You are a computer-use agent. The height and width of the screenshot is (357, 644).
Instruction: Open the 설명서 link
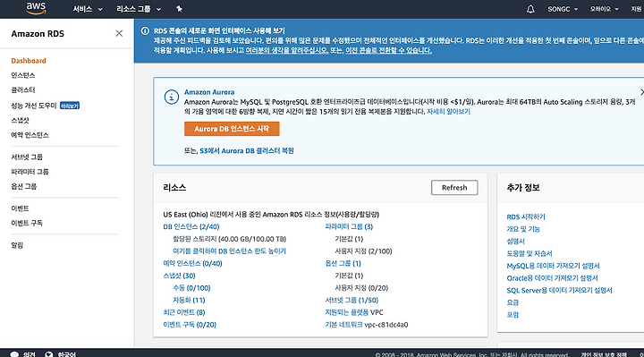515,242
